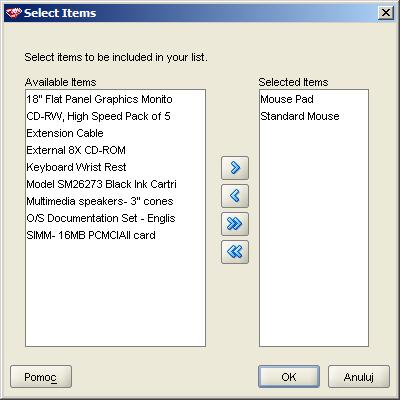The height and width of the screenshot is (400, 400).
Task: Click the double left-arrow remove all button
Action: 235,252
